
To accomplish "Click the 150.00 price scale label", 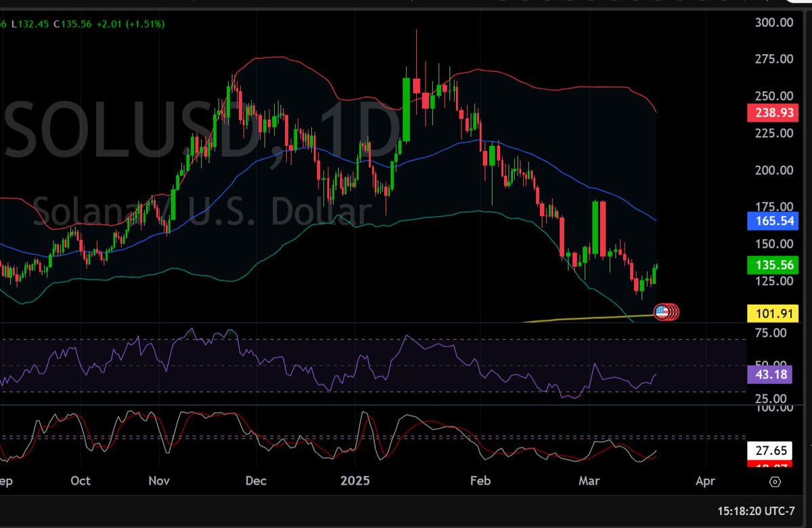I will pyautogui.click(x=774, y=244).
